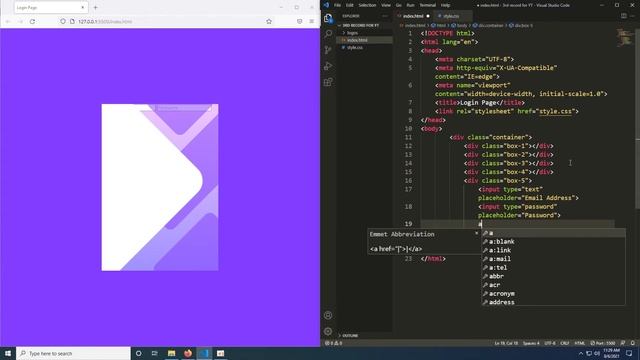Click the Windows taskbar search box
Image resolution: width=640 pixels, height=360 pixels.
73,353
